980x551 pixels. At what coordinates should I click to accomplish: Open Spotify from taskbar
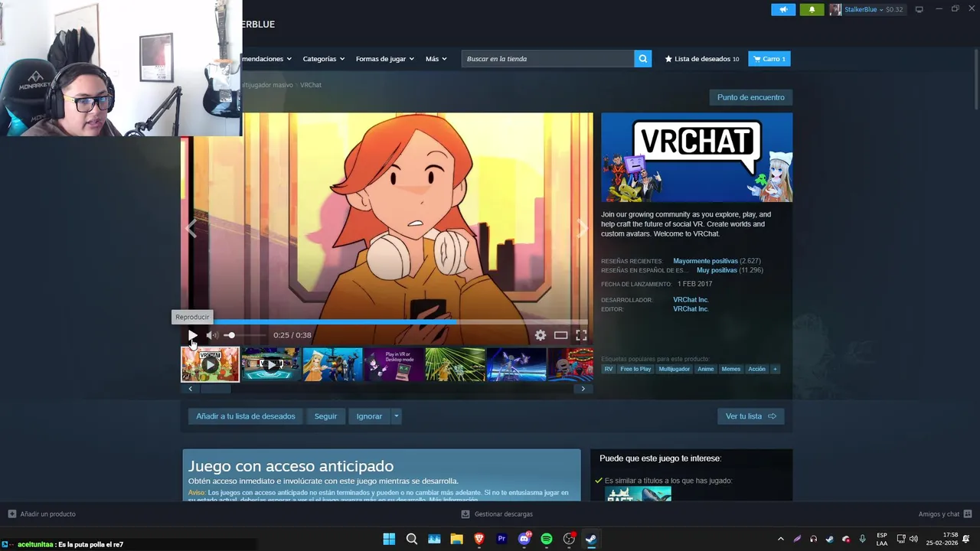[547, 539]
